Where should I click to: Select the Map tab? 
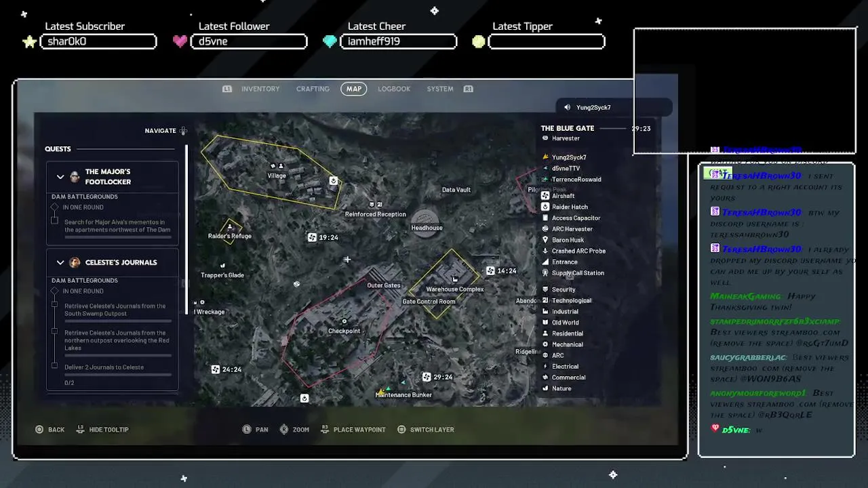pos(354,89)
